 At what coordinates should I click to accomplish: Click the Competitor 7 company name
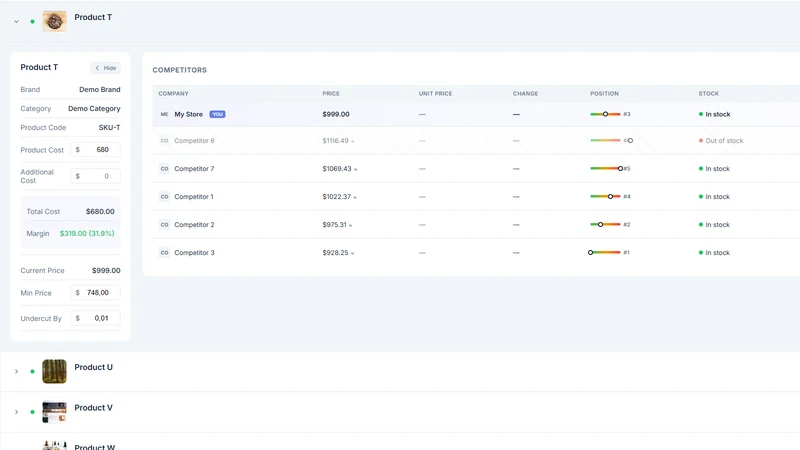pos(194,168)
